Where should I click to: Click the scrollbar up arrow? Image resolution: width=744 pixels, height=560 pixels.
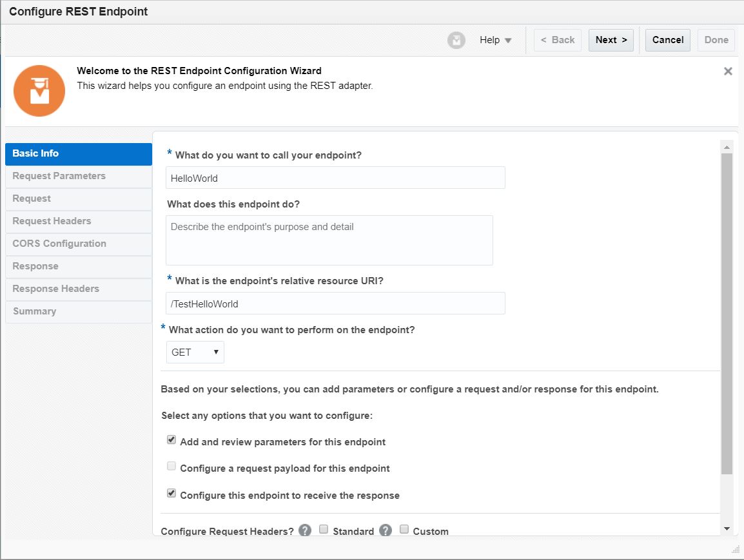click(727, 148)
